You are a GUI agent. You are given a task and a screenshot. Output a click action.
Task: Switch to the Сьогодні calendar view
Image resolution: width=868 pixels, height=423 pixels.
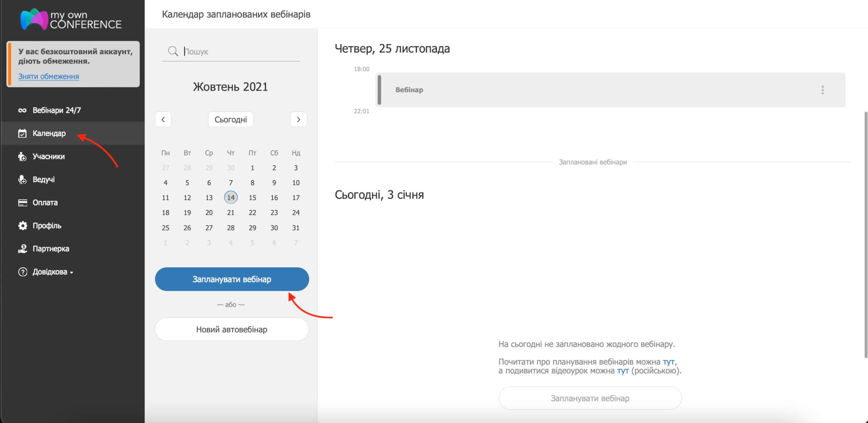(x=231, y=119)
